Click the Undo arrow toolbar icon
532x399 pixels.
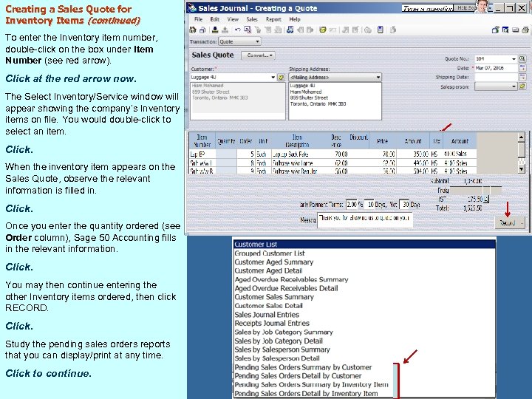coord(237,30)
